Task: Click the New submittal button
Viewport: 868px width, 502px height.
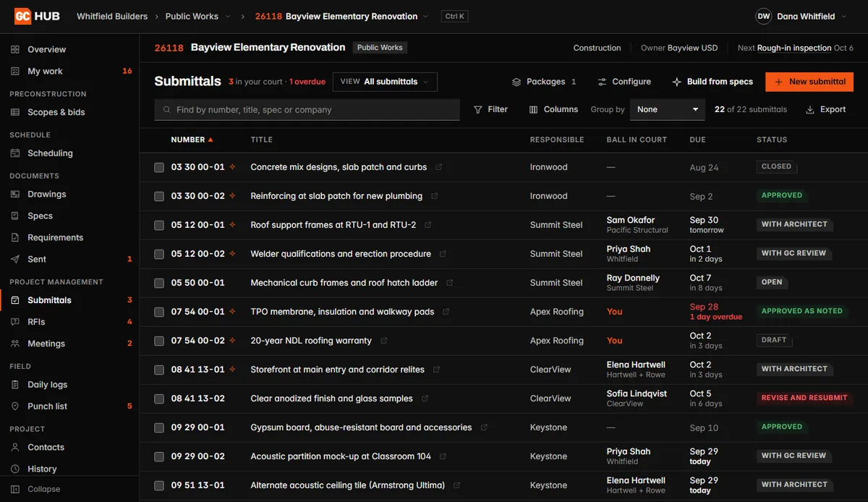Action: point(809,82)
